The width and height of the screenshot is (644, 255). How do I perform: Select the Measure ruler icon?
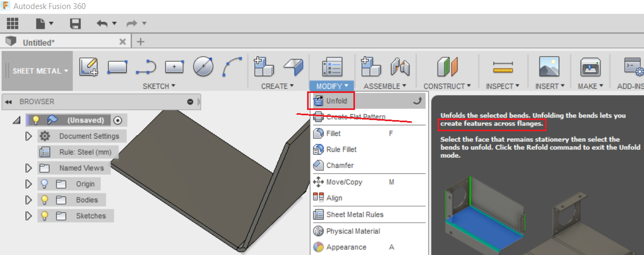[502, 67]
